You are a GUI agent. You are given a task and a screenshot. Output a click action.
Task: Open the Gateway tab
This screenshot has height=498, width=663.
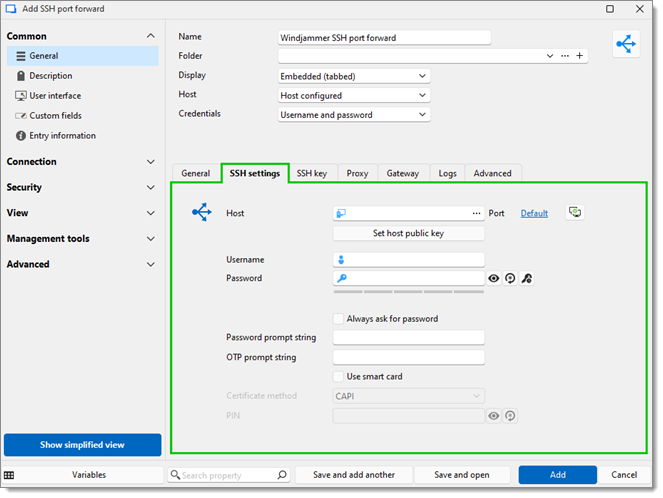click(403, 174)
